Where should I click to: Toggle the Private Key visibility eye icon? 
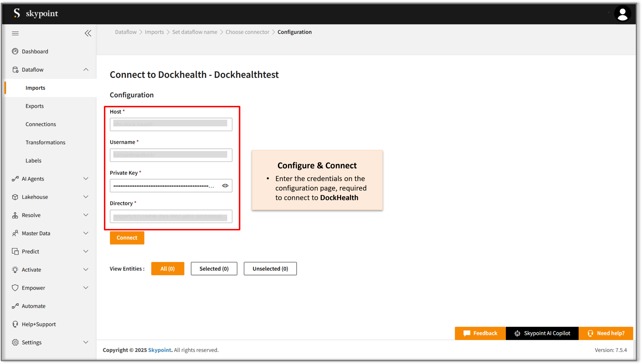coord(225,186)
